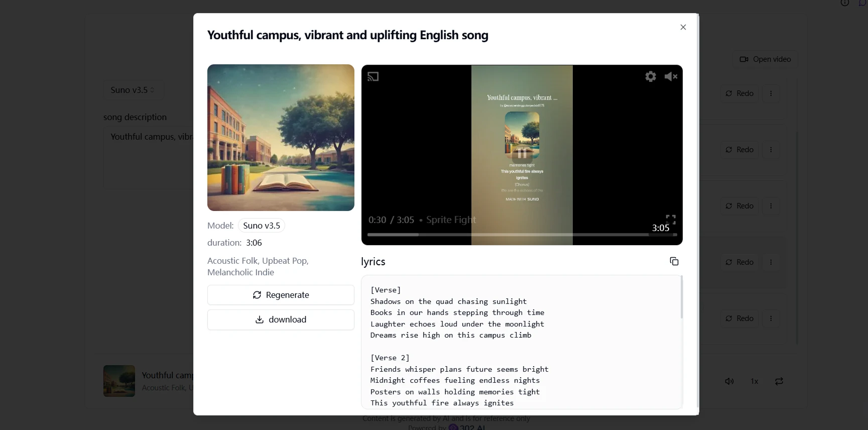
Task: Click the lyric line 'Shadows on the quad chasing sunlight'
Action: click(x=448, y=301)
